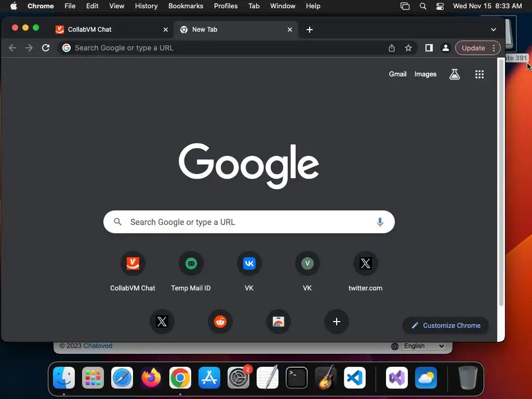Open the History menu
The width and height of the screenshot is (532, 399).
[x=146, y=6]
